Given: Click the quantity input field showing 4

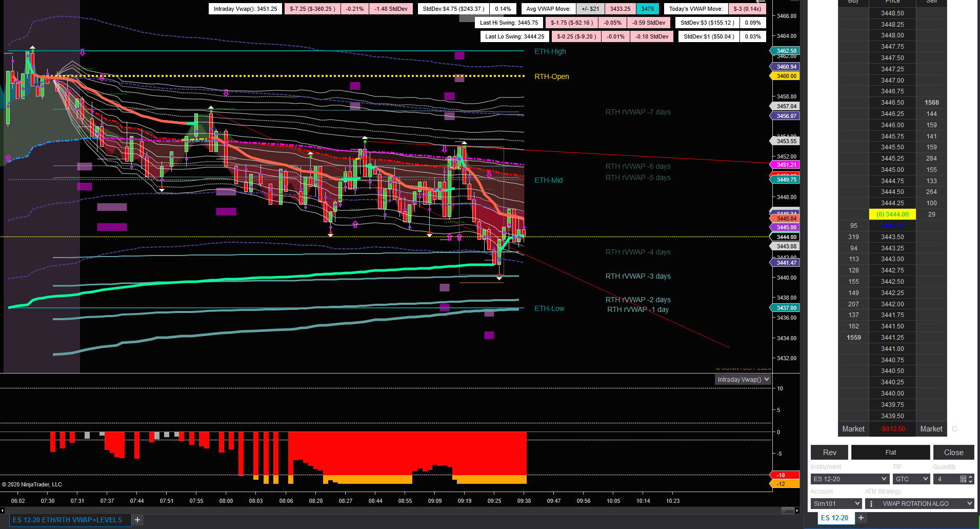Looking at the screenshot, I should click(x=946, y=479).
